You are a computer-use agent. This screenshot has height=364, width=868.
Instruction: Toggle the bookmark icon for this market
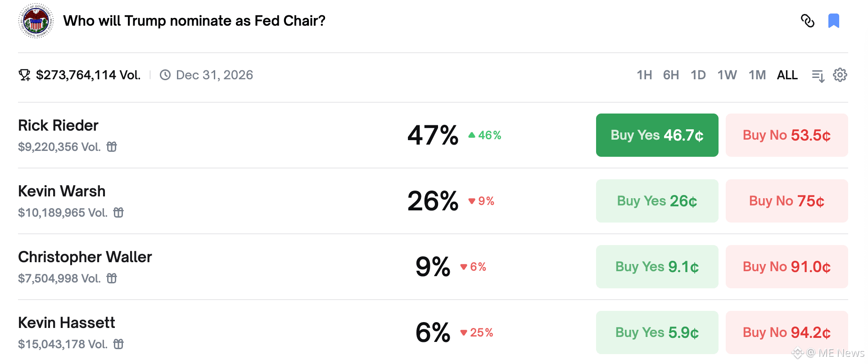834,21
